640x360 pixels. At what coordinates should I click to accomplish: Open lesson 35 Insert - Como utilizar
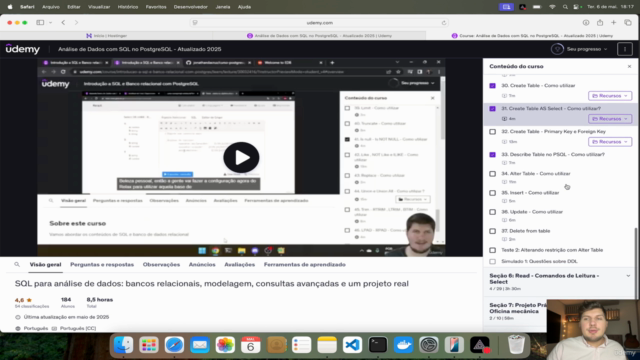(530, 193)
